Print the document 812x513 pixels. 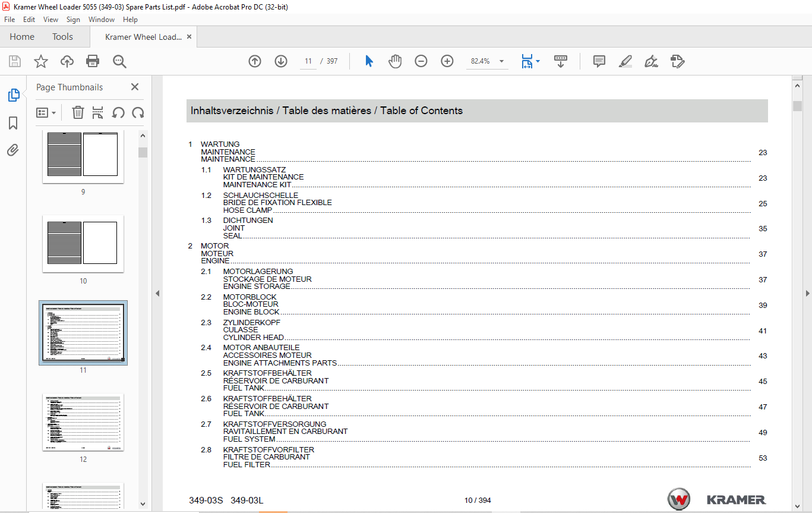point(93,61)
